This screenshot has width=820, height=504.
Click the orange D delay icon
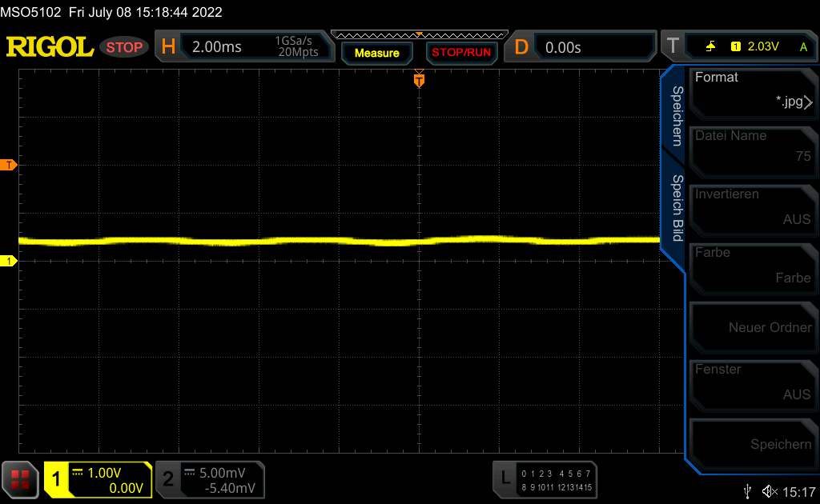click(x=521, y=47)
